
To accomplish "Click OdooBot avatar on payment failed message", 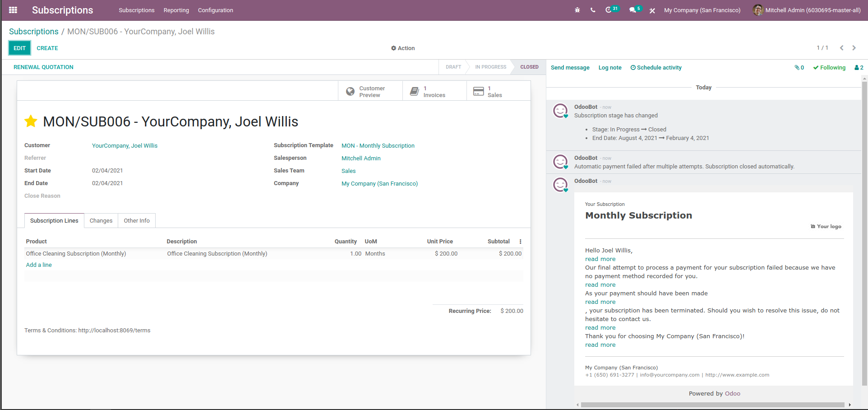I will 560,162.
